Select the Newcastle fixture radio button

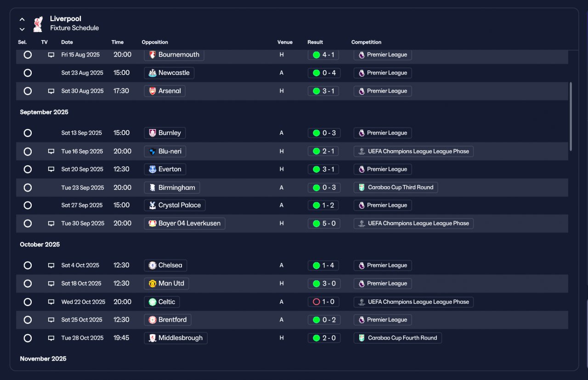pos(28,73)
